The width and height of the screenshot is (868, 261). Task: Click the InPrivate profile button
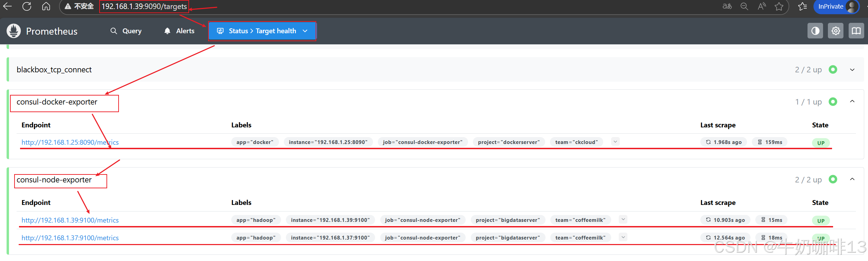point(837,7)
